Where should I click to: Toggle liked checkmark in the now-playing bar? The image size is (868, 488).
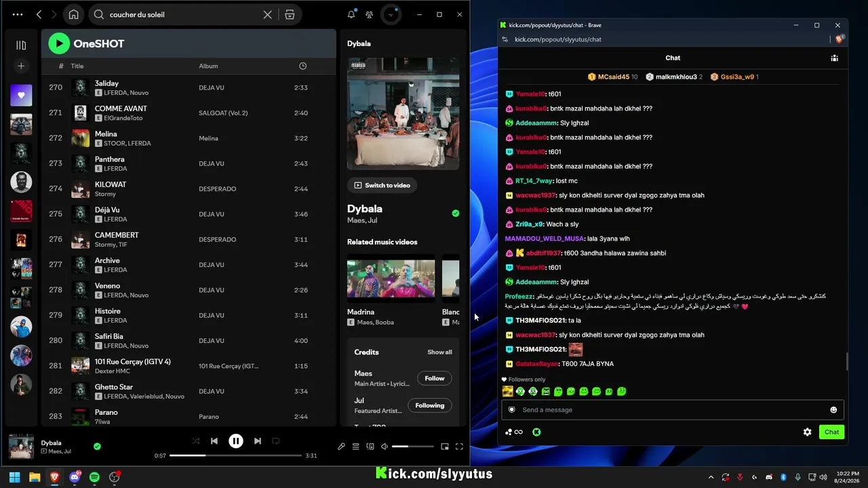97,446
